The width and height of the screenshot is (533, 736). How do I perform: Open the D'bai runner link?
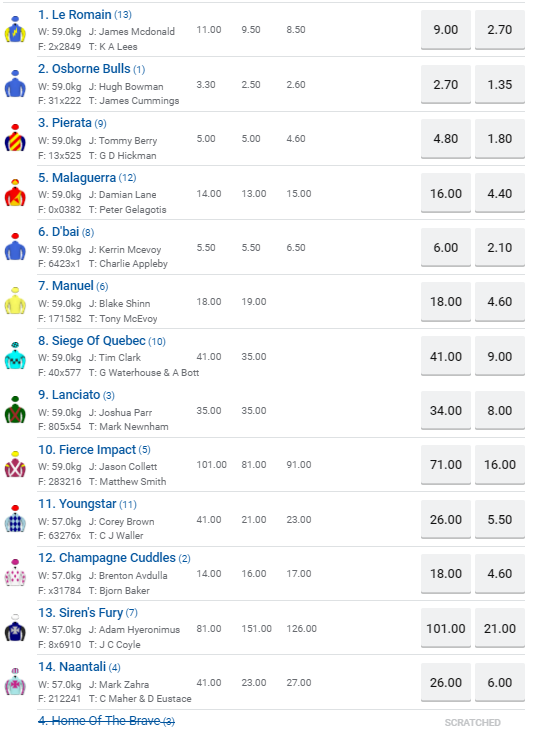(x=58, y=232)
